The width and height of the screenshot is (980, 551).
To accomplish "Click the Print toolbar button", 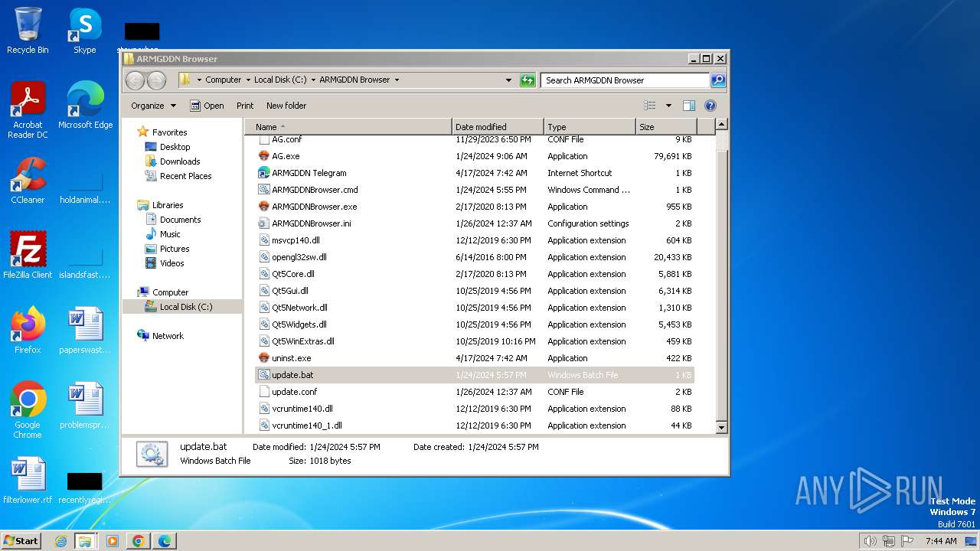I will 245,106.
